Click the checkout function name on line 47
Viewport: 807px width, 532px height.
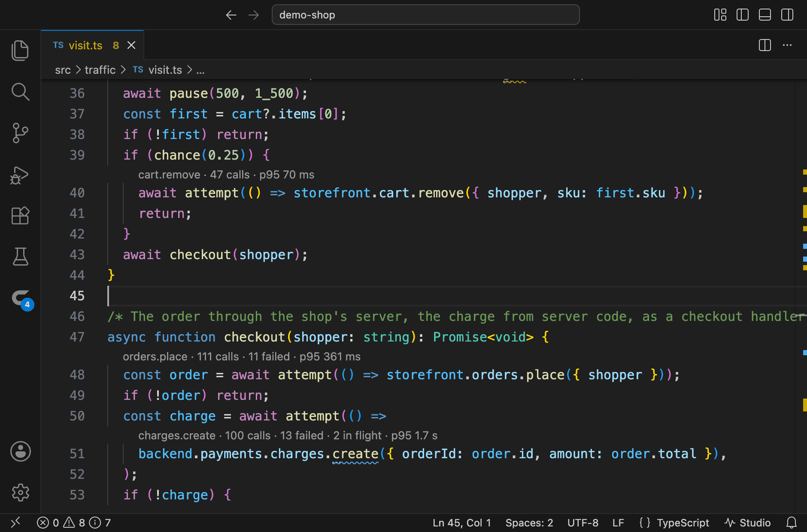coord(255,337)
